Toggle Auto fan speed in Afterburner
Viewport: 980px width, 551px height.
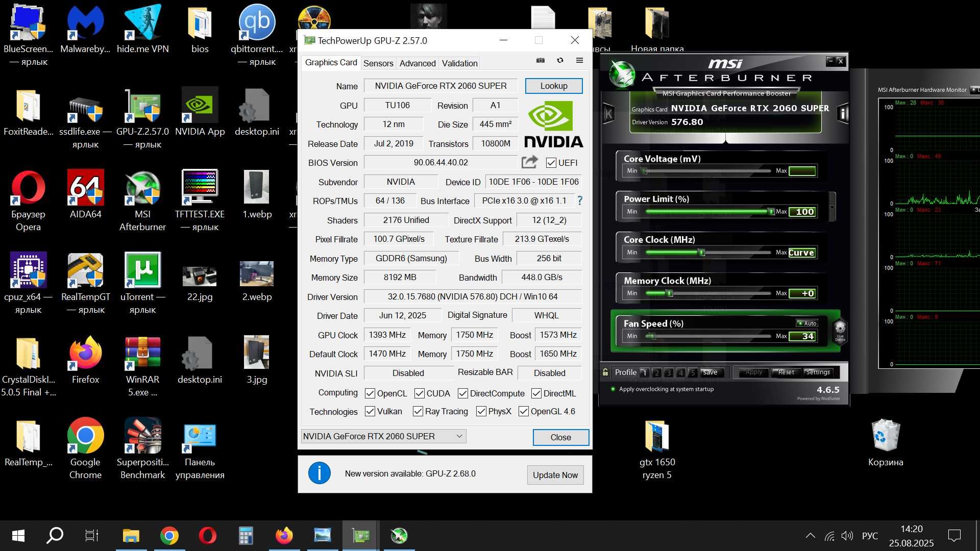point(807,323)
